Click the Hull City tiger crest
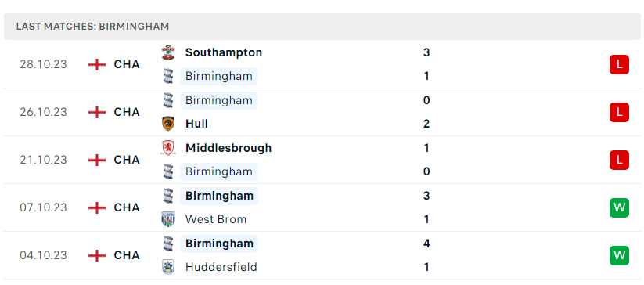This screenshot has height=285, width=644. [x=168, y=124]
